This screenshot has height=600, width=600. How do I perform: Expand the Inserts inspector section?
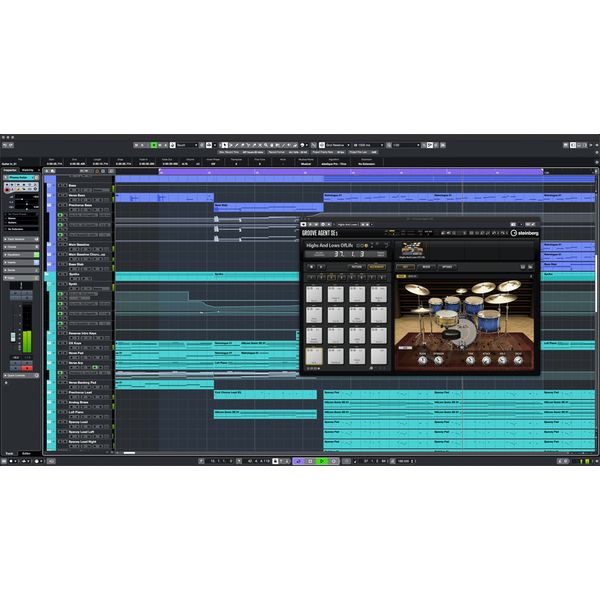[21, 262]
